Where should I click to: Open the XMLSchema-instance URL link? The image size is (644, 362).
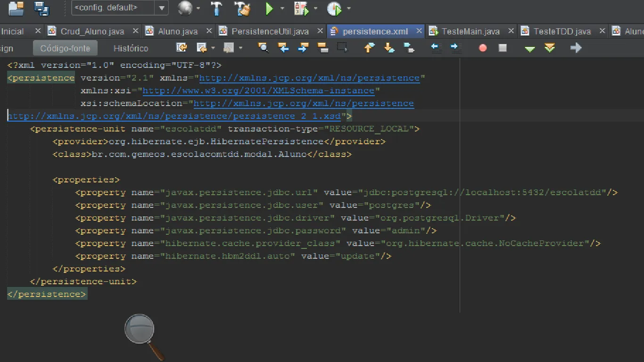pyautogui.click(x=258, y=90)
